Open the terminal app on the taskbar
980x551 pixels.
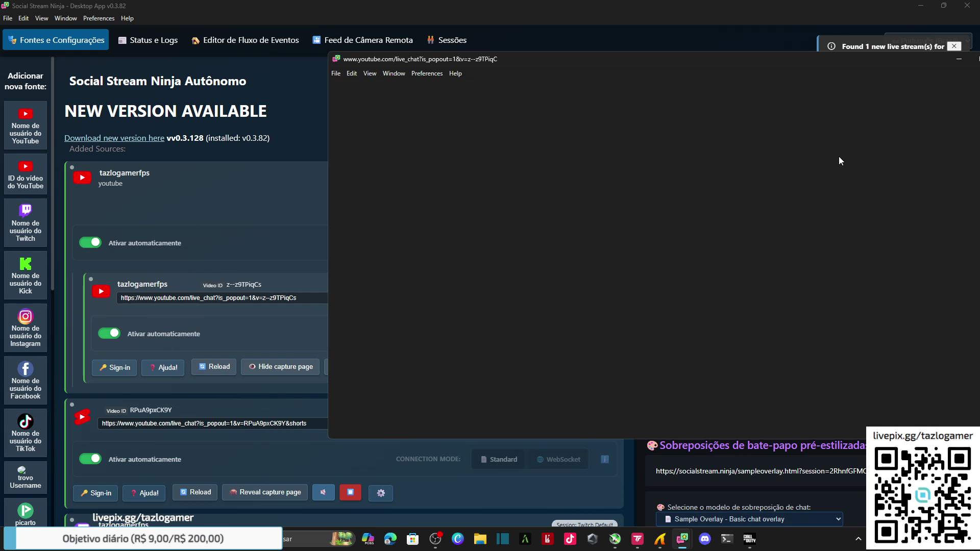(x=727, y=539)
